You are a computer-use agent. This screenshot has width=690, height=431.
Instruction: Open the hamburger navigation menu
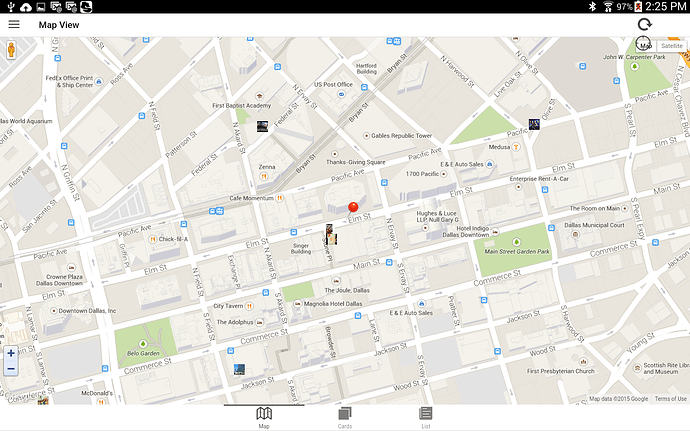pos(14,25)
